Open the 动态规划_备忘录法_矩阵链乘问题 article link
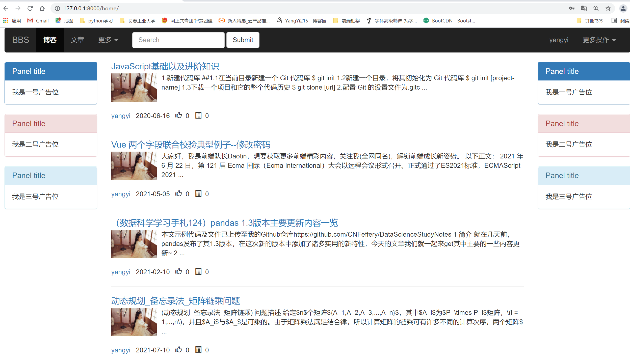Screen dimensions: 630x364 175,301
